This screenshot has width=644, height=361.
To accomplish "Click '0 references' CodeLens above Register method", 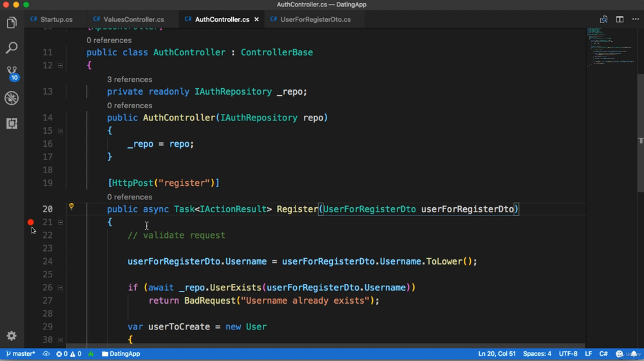I will (129, 197).
